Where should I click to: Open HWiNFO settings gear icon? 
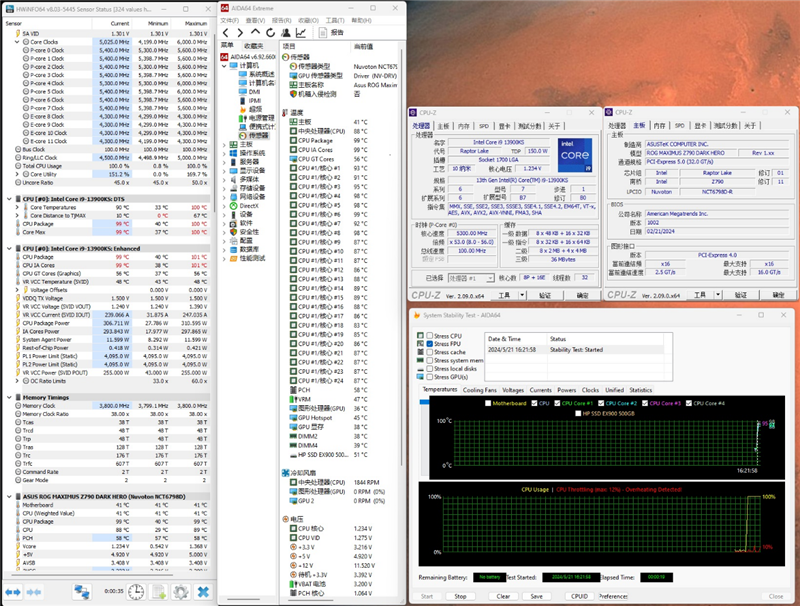point(180,592)
